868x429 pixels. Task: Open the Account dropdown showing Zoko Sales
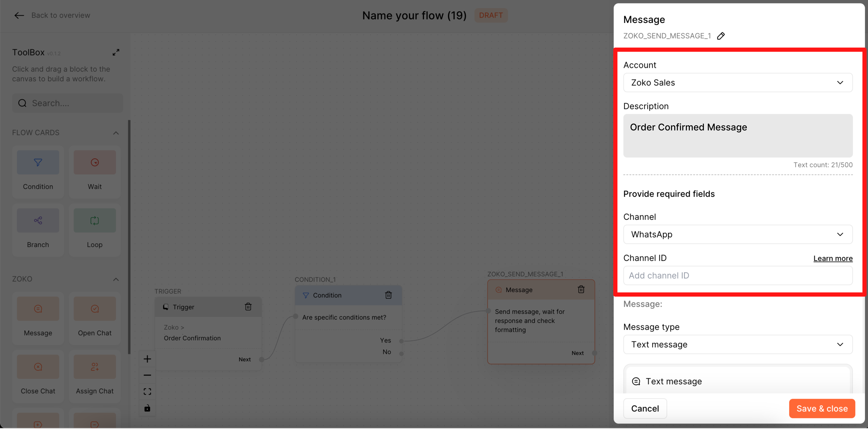[738, 83]
